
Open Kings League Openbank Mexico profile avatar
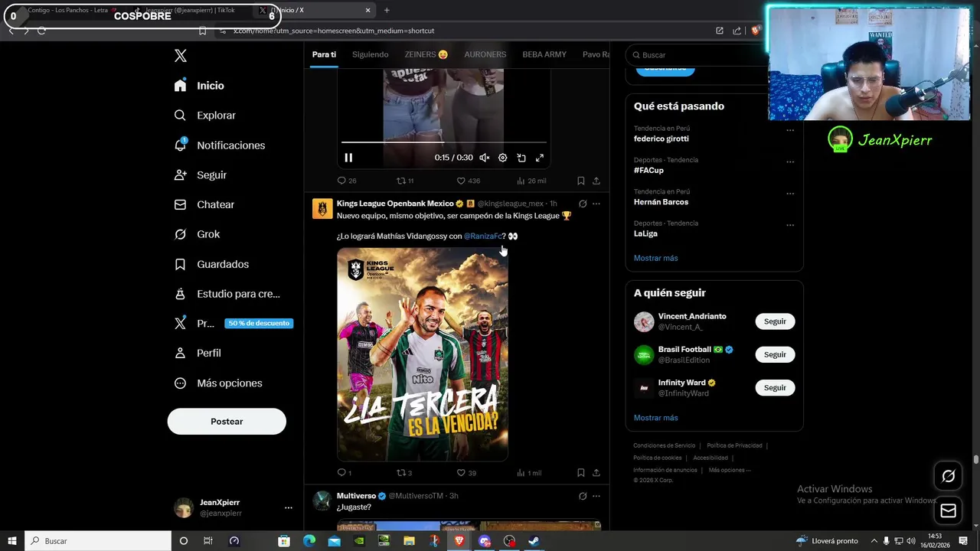[322, 208]
